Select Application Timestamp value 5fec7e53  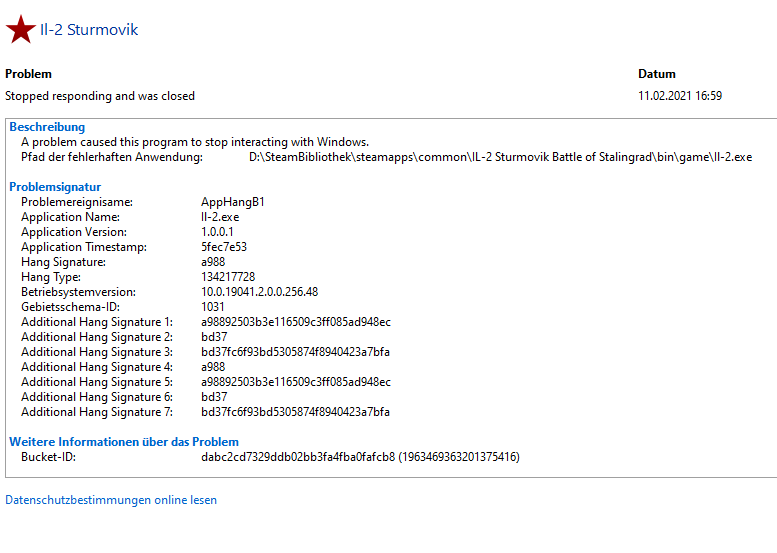coord(224,247)
